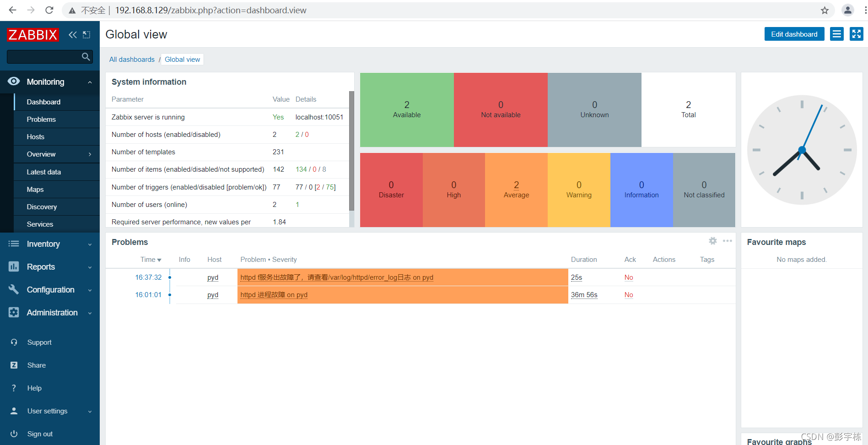Click the Reports chart icon

14,266
